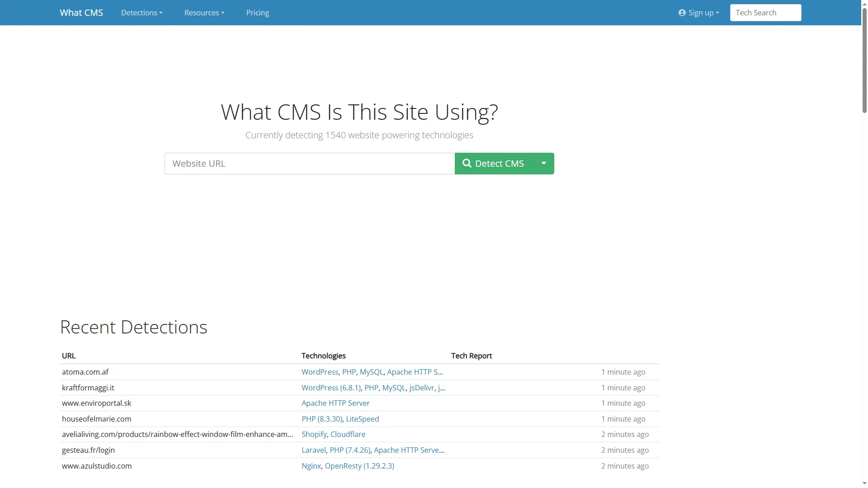Click the scrollbar down arrow
Image resolution: width=868 pixels, height=488 pixels.
coord(864,484)
